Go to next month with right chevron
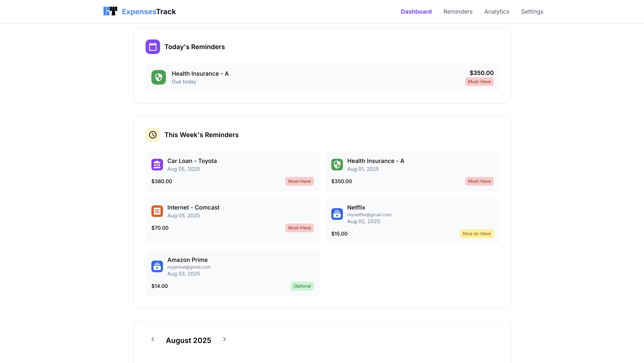The image size is (644, 363). [224, 339]
